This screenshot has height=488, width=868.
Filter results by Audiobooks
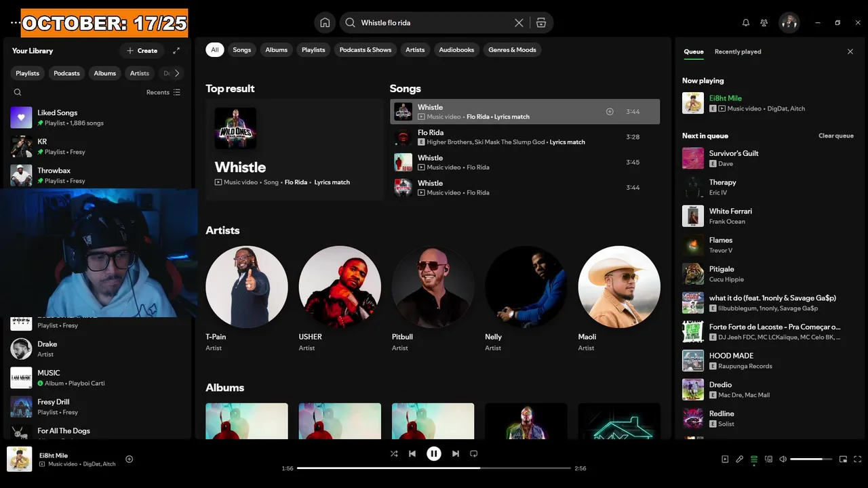click(456, 49)
